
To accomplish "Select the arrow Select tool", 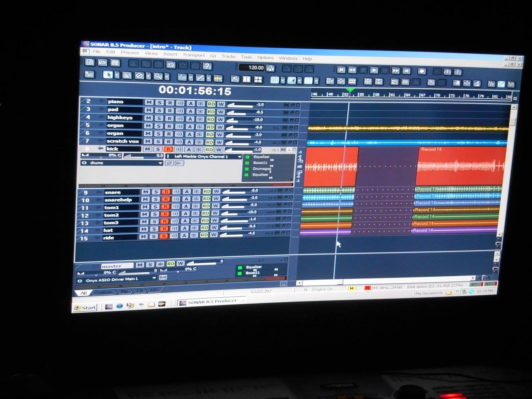I will [x=108, y=75].
